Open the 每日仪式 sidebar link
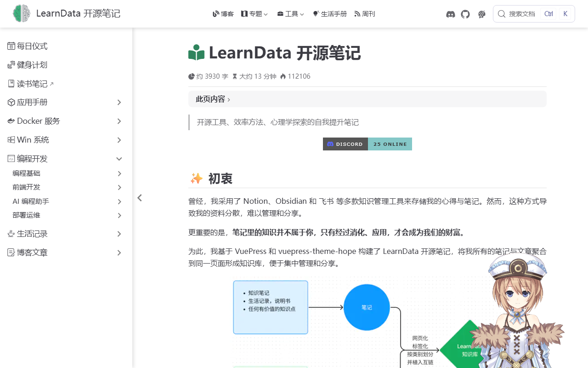This screenshot has width=588, height=368. pyautogui.click(x=67, y=46)
